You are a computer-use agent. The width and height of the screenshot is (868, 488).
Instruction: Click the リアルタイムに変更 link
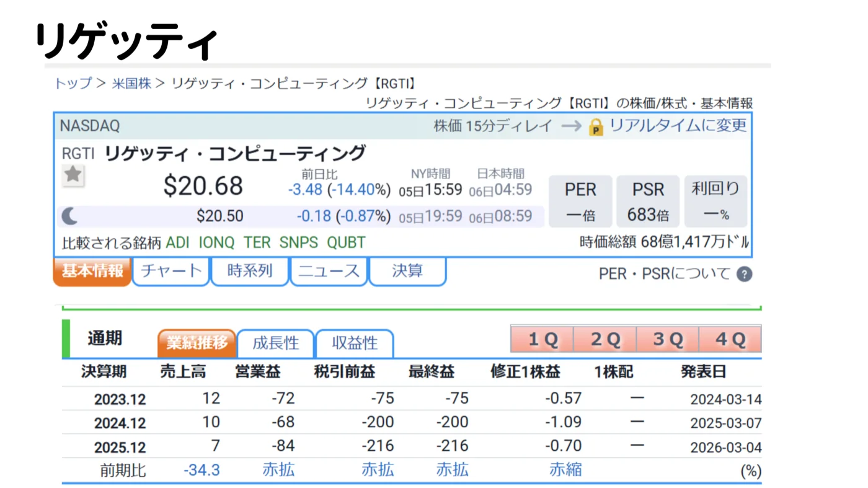(x=678, y=126)
